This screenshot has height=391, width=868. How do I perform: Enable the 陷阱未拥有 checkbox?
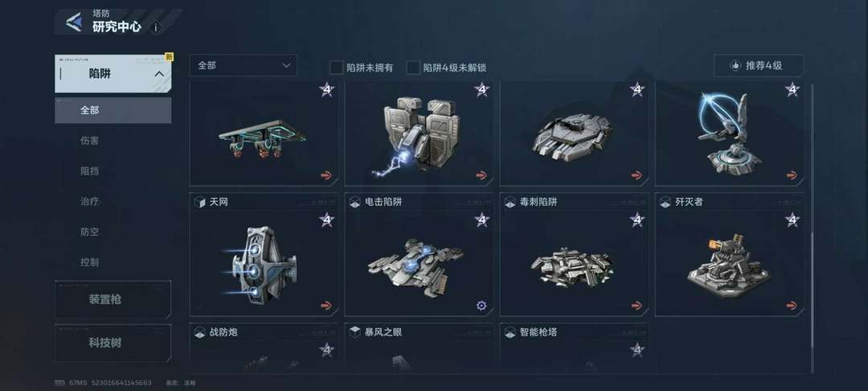[x=337, y=68]
